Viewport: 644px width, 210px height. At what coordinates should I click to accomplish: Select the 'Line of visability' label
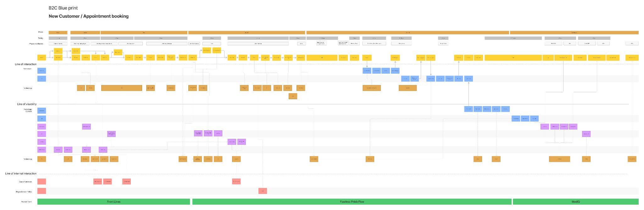click(27, 104)
